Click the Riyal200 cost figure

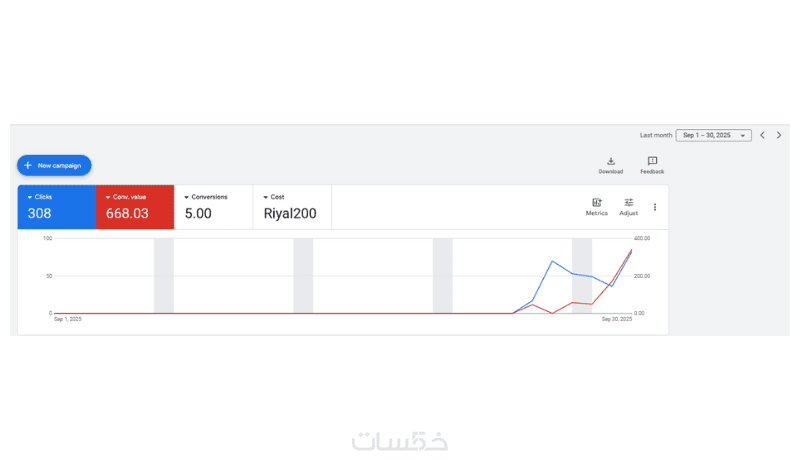288,213
